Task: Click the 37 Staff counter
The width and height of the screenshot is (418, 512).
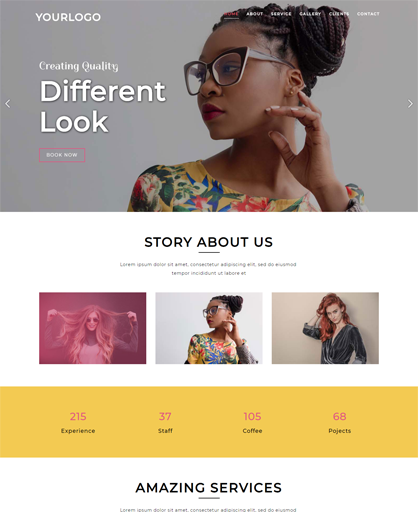Action: point(165,422)
